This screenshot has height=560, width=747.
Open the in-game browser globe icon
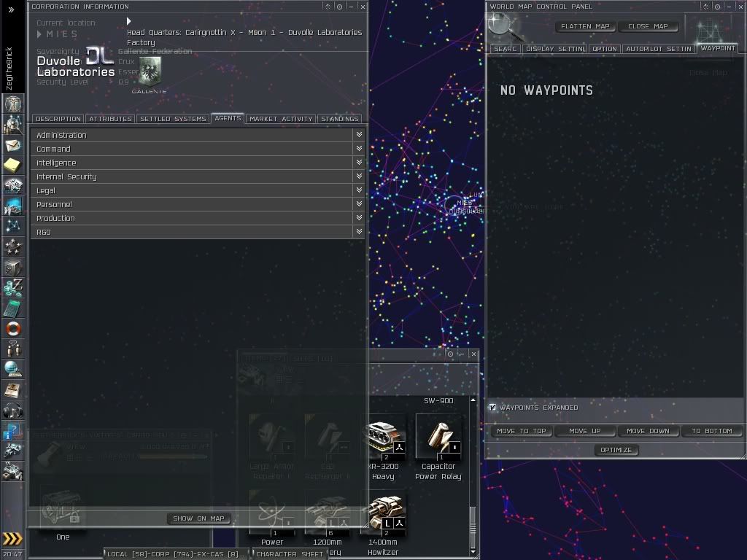pyautogui.click(x=13, y=370)
